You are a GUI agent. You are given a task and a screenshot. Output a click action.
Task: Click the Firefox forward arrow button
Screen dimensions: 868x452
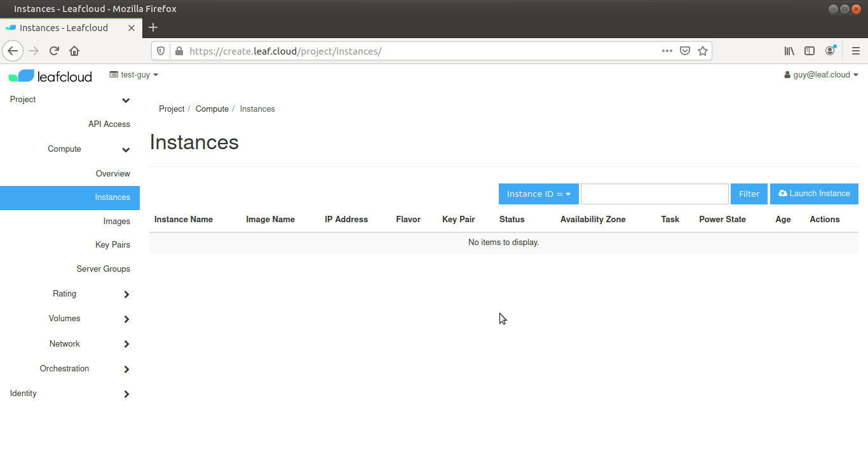[x=34, y=51]
